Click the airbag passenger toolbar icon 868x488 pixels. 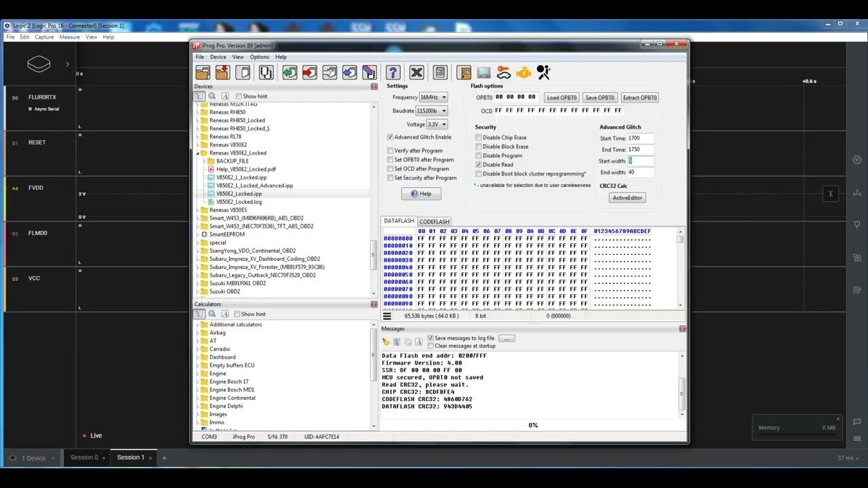543,73
